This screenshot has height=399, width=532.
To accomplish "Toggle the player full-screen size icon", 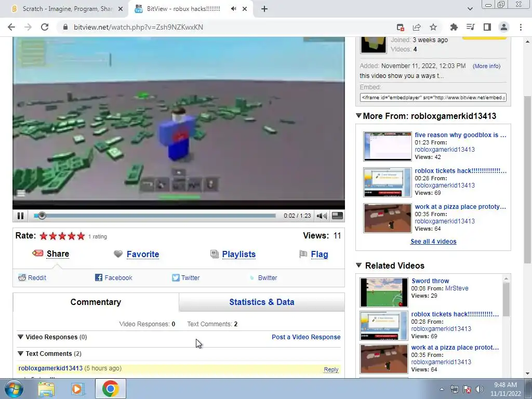I will (337, 216).
